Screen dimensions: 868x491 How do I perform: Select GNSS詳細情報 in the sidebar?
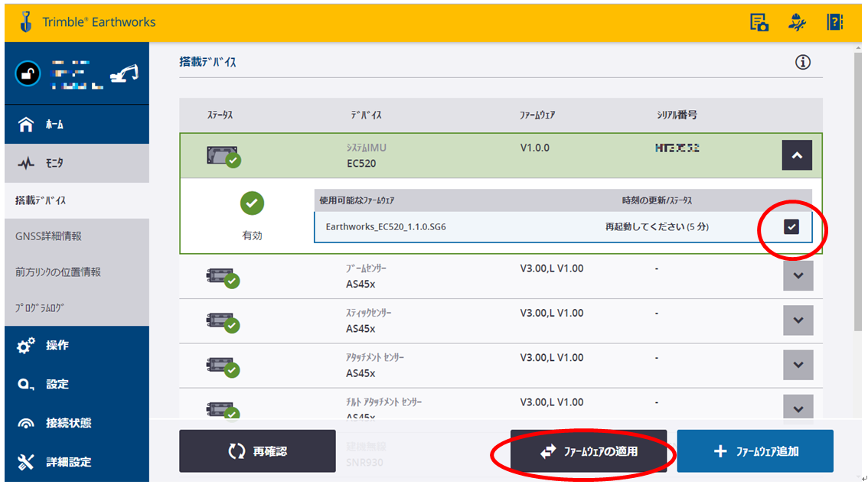coord(77,236)
